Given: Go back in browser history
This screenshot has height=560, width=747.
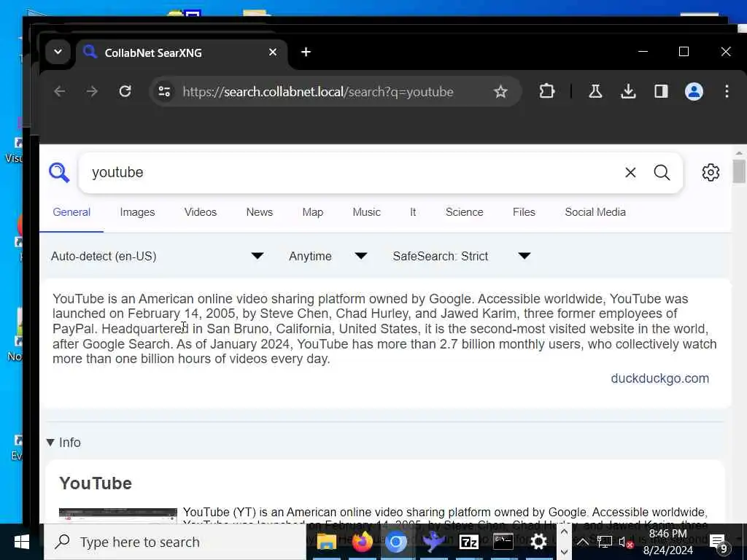Looking at the screenshot, I should tap(60, 91).
